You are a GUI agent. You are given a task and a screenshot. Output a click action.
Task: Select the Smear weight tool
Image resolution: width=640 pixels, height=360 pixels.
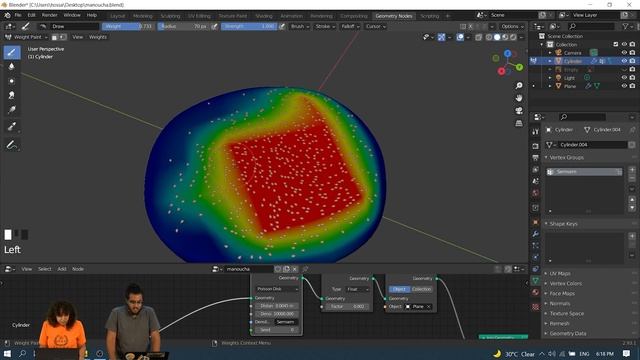12,95
